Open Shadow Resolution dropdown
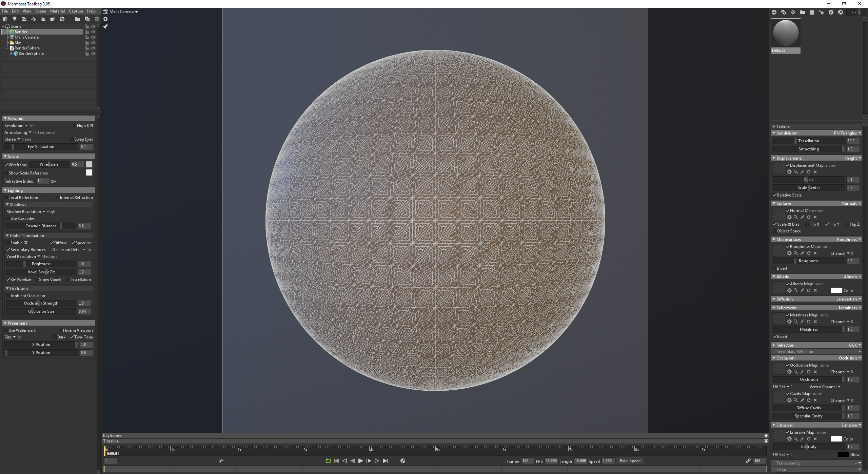The image size is (868, 474). click(x=26, y=212)
